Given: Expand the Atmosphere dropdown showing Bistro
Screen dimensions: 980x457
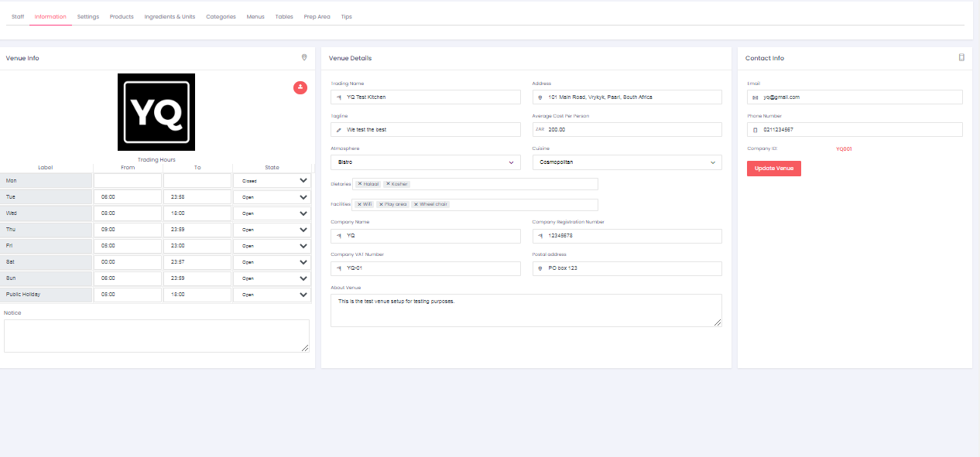Looking at the screenshot, I should tap(426, 162).
